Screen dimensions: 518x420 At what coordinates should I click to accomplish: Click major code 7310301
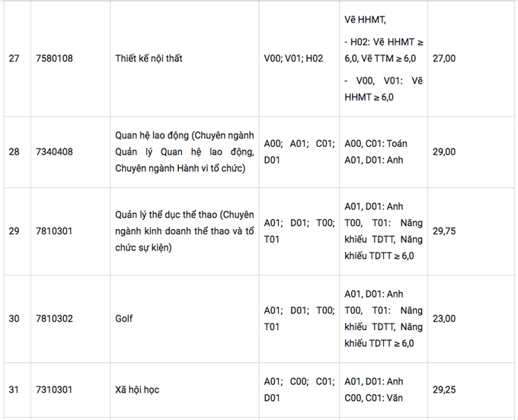(x=54, y=390)
